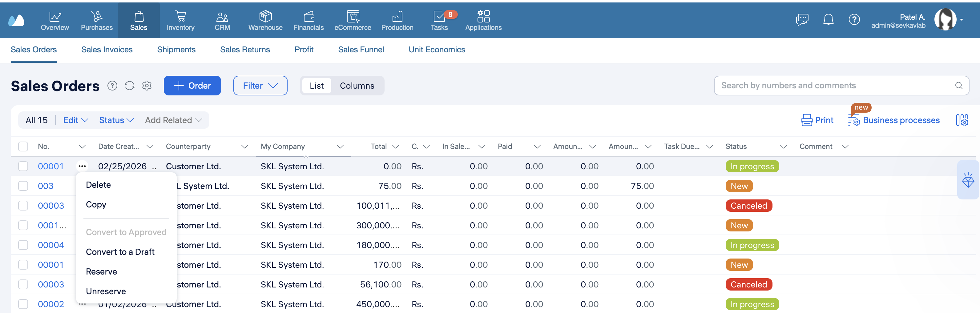Click the help question mark in top bar
Screen dimensions: 980x313
854,19
